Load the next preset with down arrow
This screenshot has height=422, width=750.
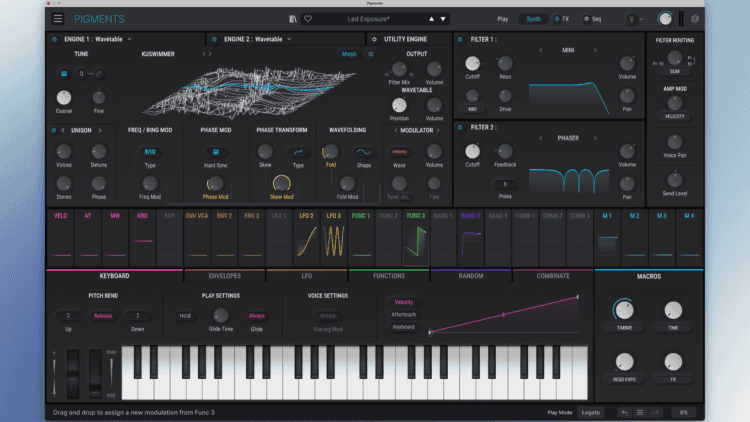[443, 19]
